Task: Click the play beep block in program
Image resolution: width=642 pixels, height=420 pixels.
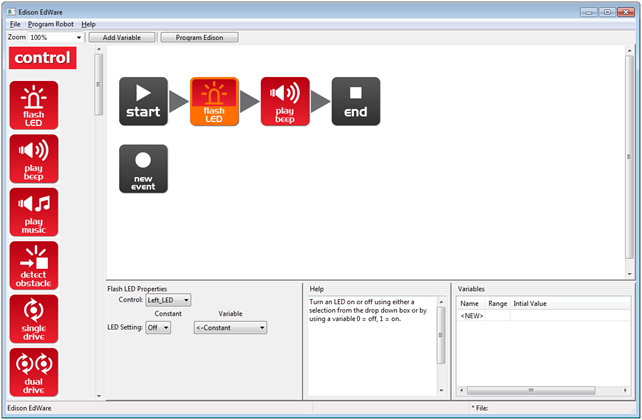Action: (285, 101)
